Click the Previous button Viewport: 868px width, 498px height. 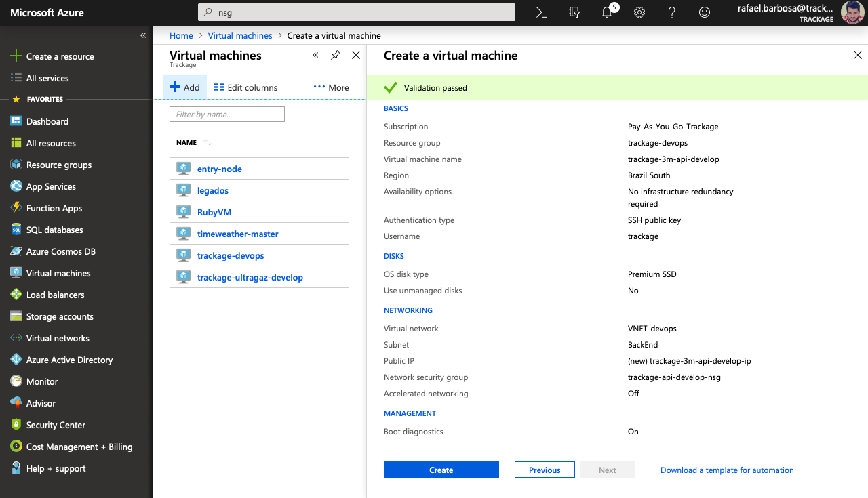(x=545, y=470)
